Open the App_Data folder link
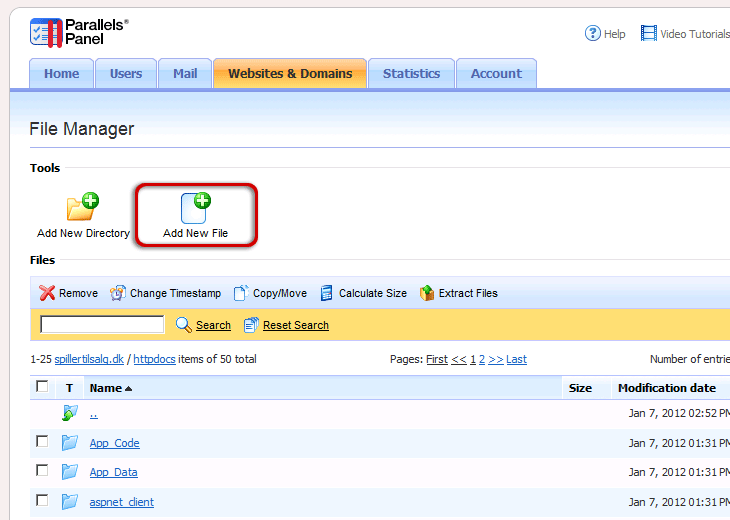The image size is (730, 520). point(114,472)
